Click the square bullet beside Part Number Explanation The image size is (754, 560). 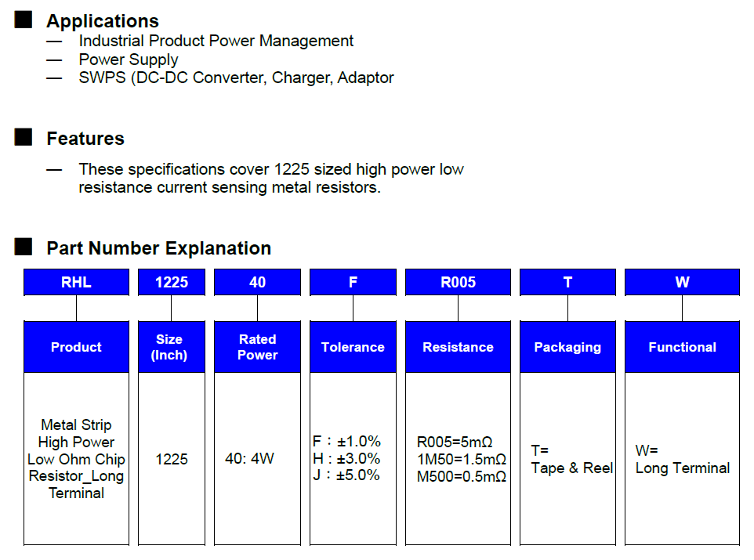[x=24, y=247]
